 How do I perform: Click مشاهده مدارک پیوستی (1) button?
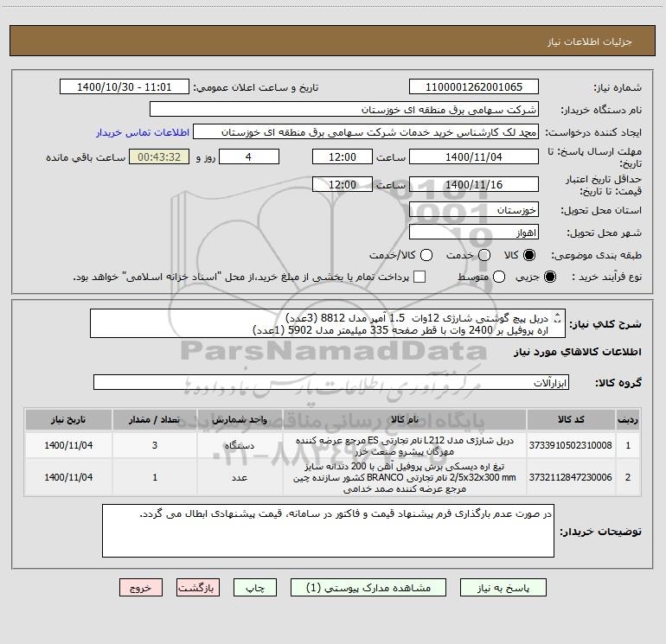pyautogui.click(x=368, y=588)
